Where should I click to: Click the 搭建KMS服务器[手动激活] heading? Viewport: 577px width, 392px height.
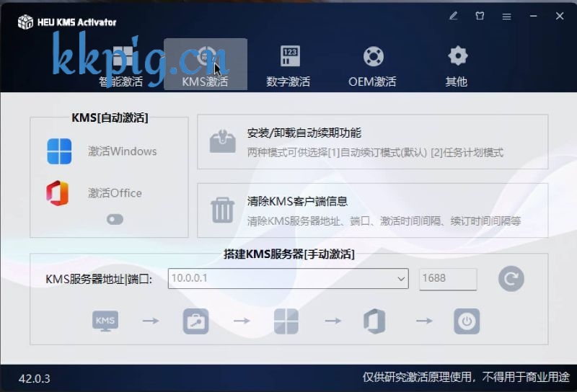(x=289, y=254)
